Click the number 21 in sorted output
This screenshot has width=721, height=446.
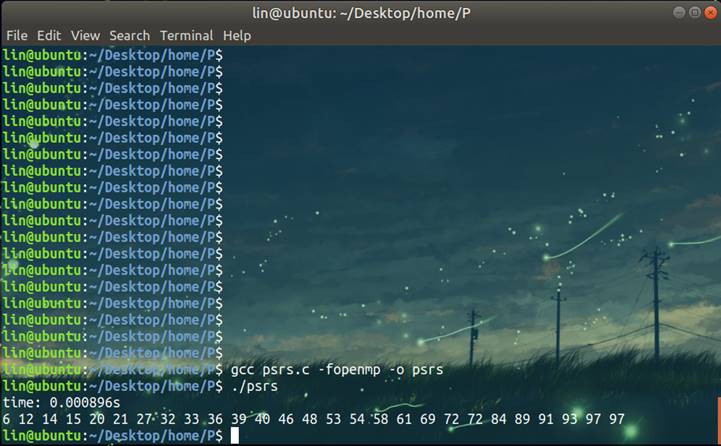(x=120, y=419)
